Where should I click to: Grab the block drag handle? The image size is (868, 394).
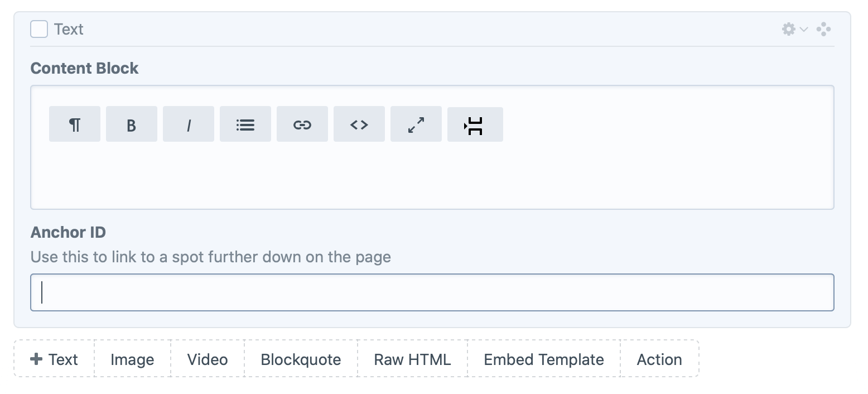824,29
